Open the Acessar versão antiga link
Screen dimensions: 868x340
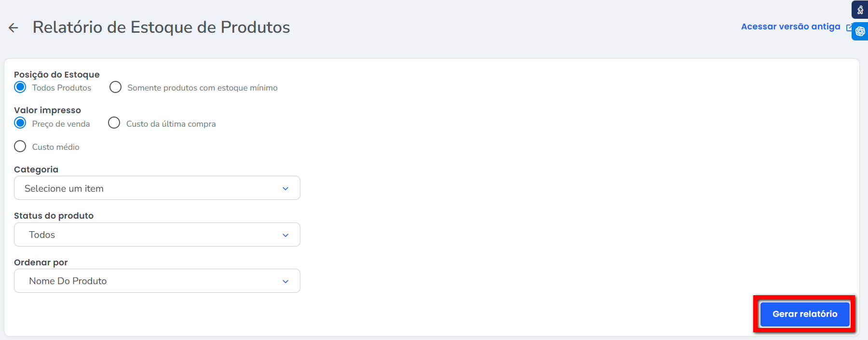(790, 27)
